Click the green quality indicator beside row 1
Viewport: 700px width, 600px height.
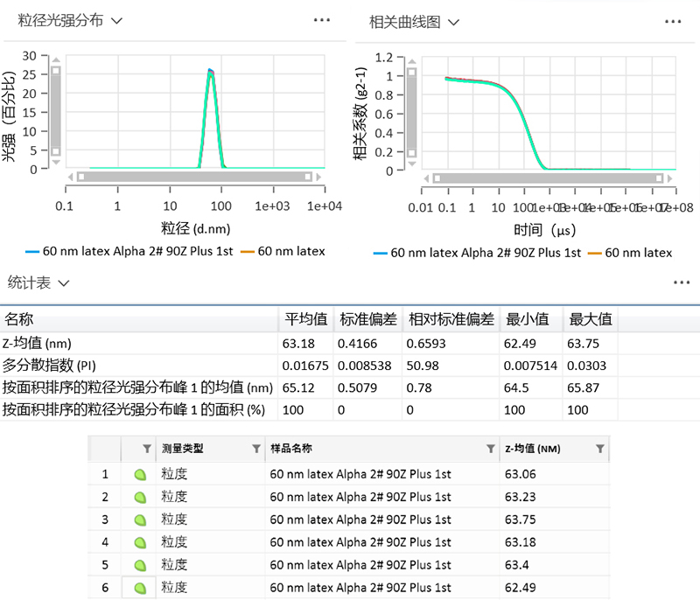pos(140,474)
